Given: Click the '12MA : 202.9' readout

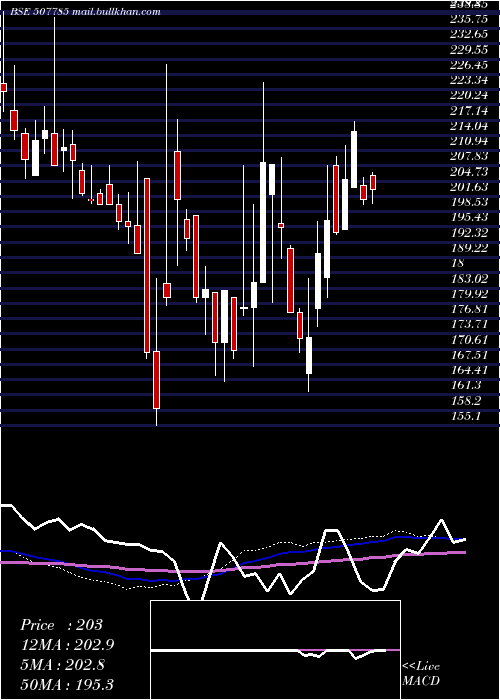Looking at the screenshot, I should (x=67, y=645).
